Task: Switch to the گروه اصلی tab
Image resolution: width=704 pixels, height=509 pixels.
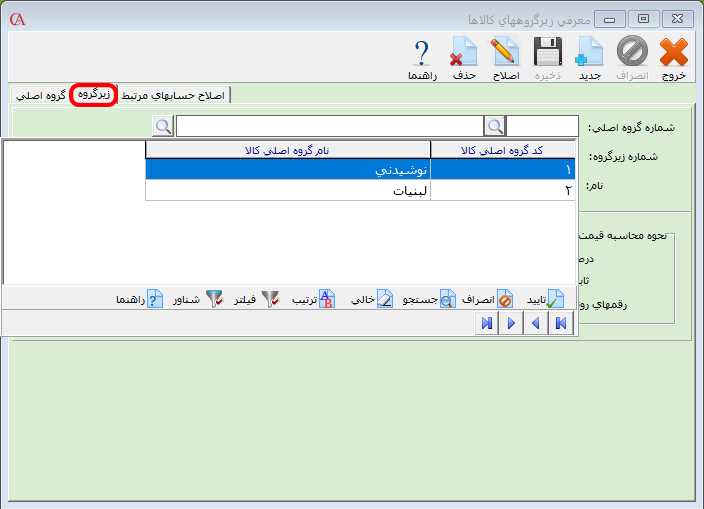Action: [x=41, y=95]
